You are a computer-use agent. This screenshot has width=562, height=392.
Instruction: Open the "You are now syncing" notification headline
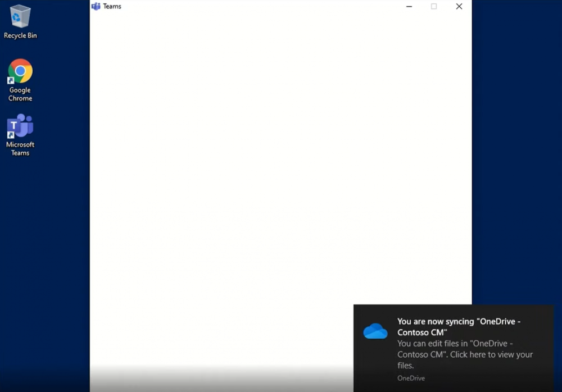(459, 326)
